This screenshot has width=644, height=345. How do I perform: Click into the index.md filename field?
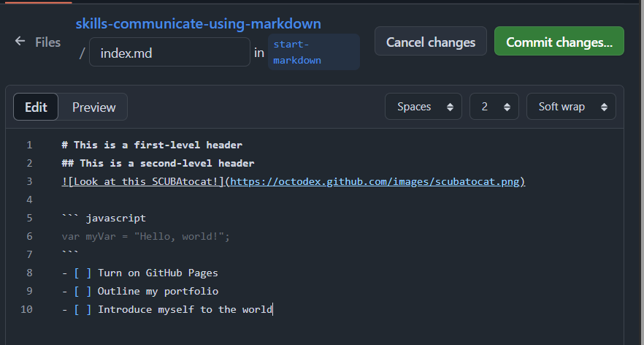point(169,52)
